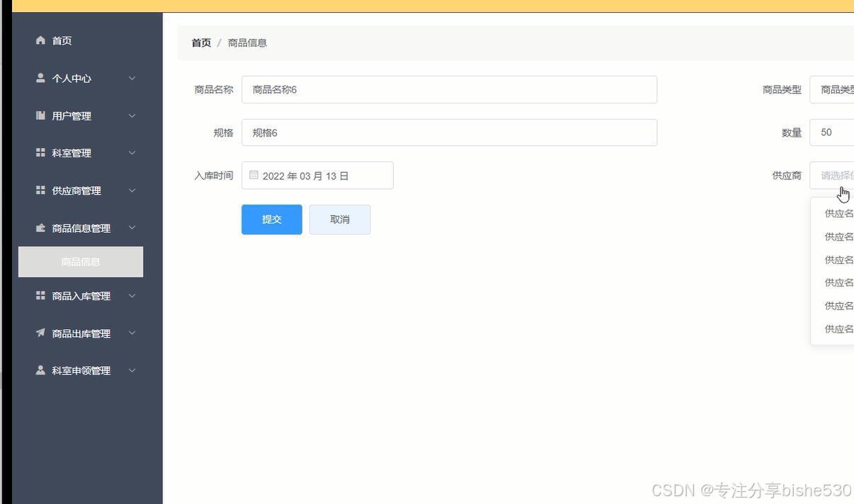This screenshot has width=854, height=504.
Task: Click the grid icon for 商品入库管理
Action: [40, 295]
